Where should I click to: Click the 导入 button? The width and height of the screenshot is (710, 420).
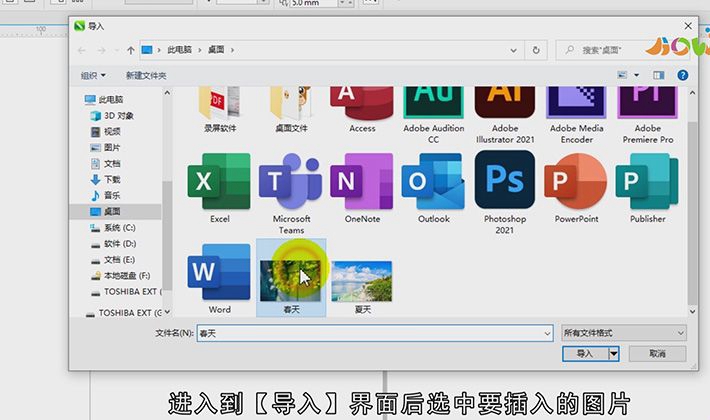tap(585, 353)
